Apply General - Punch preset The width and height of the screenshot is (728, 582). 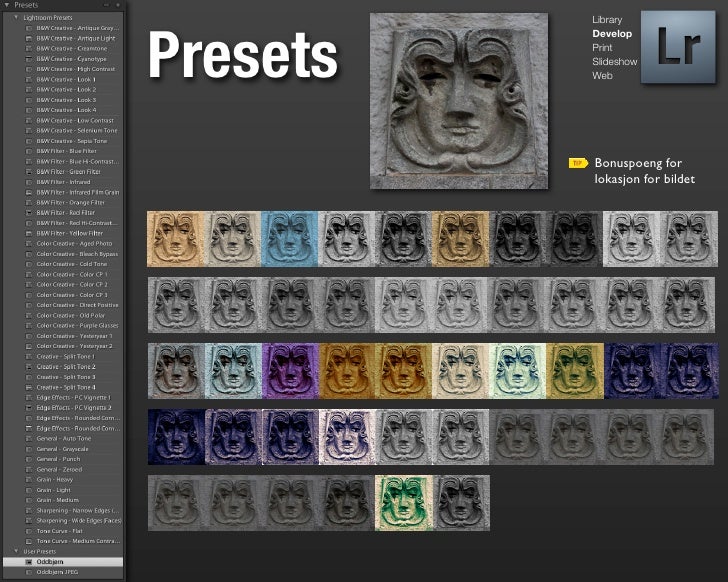point(58,459)
